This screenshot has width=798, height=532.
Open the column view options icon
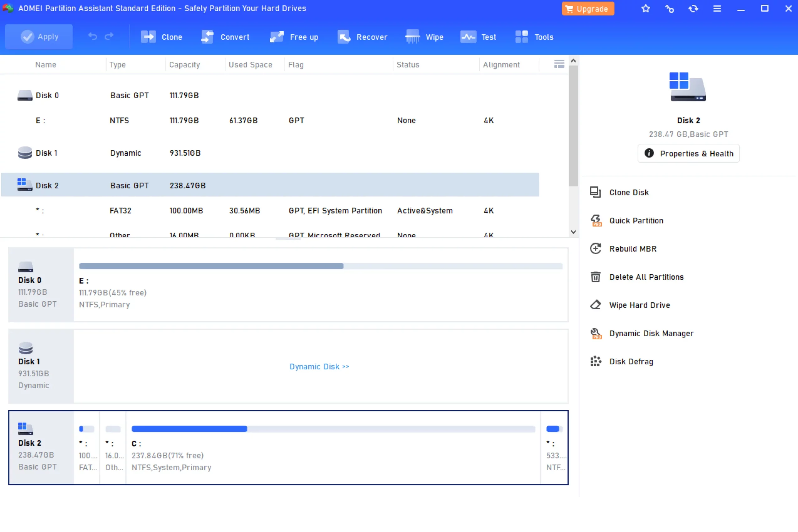coord(559,64)
